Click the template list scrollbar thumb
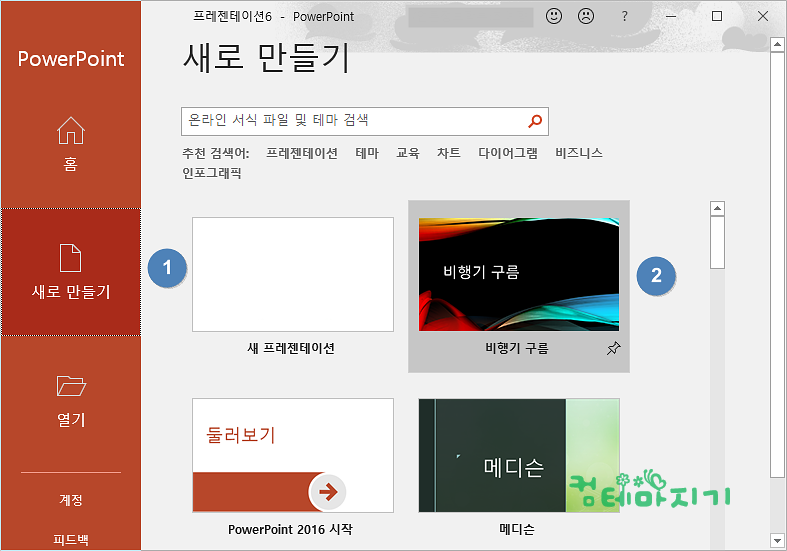This screenshot has height=551, width=787. (x=717, y=242)
